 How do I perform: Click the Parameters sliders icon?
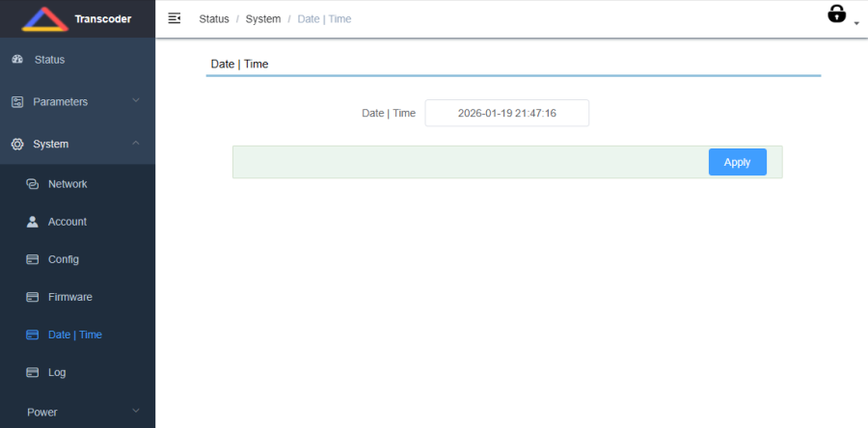pos(17,102)
